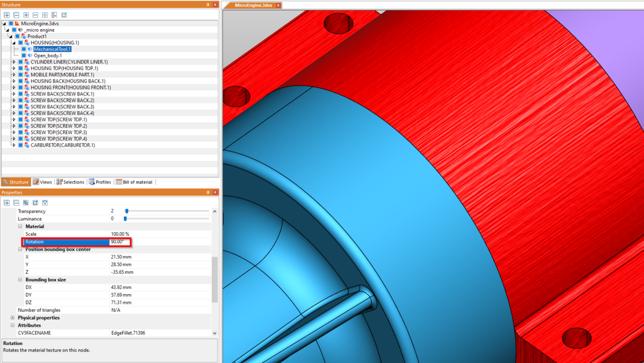Select Open_body.1 in tree
The height and width of the screenshot is (363, 644).
(x=47, y=56)
